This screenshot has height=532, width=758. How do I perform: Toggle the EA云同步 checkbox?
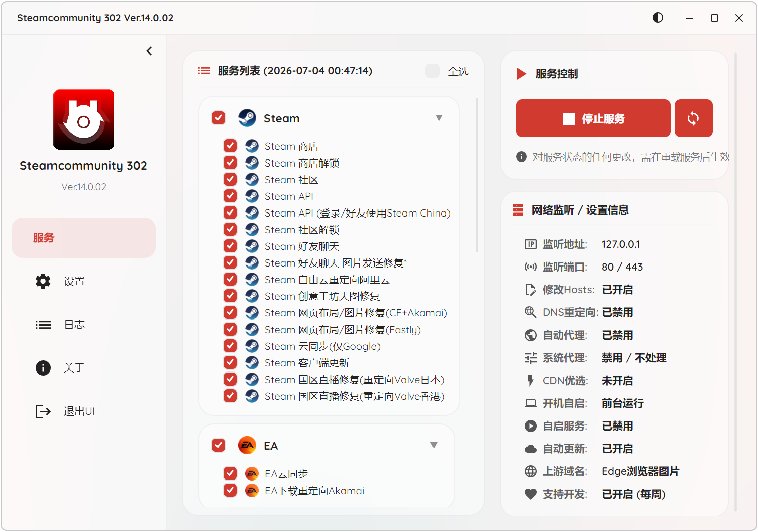tap(230, 473)
